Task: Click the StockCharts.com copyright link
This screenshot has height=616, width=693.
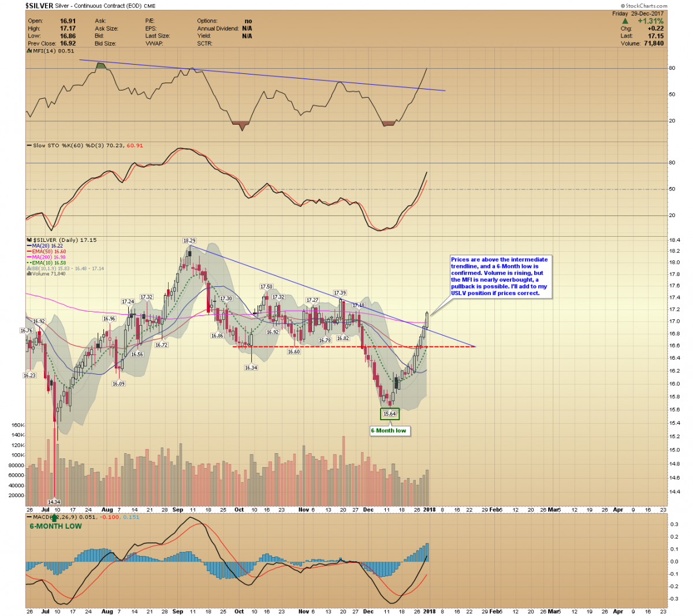Action: point(644,6)
